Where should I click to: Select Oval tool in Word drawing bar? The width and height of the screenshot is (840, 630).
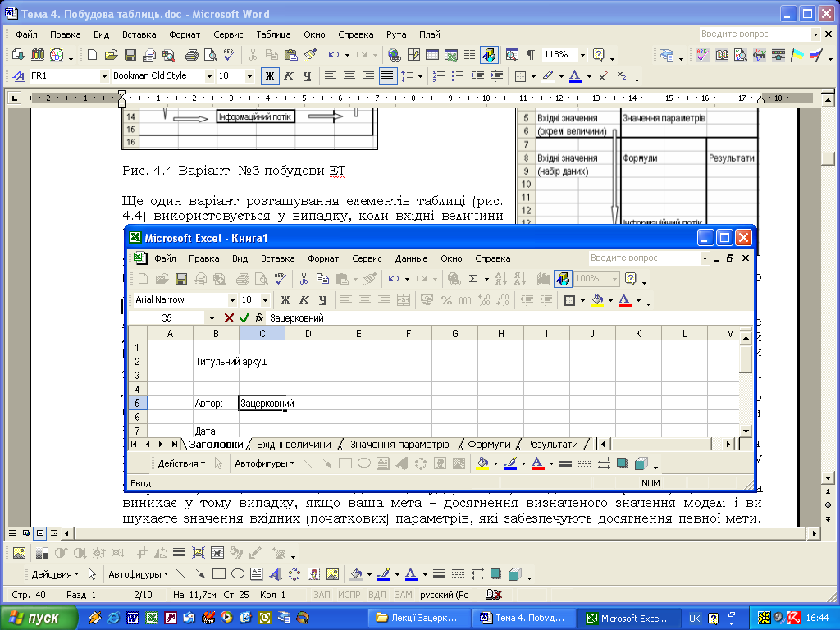pos(238,574)
